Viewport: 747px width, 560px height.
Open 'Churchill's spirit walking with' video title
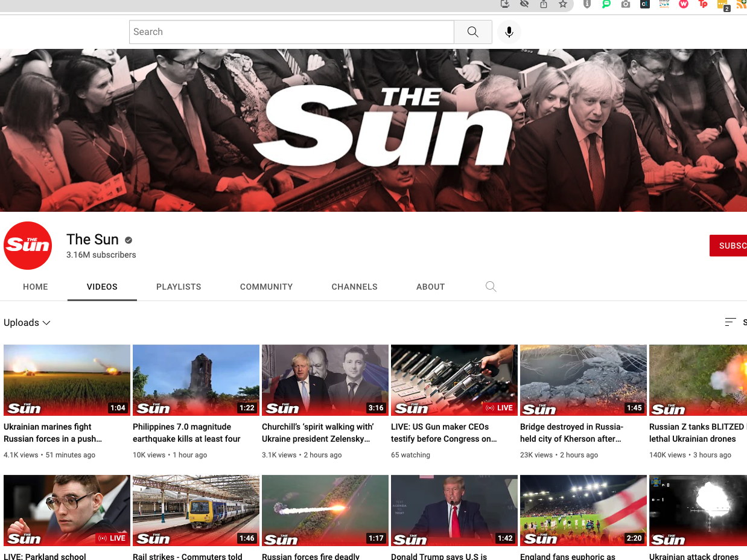tap(318, 433)
